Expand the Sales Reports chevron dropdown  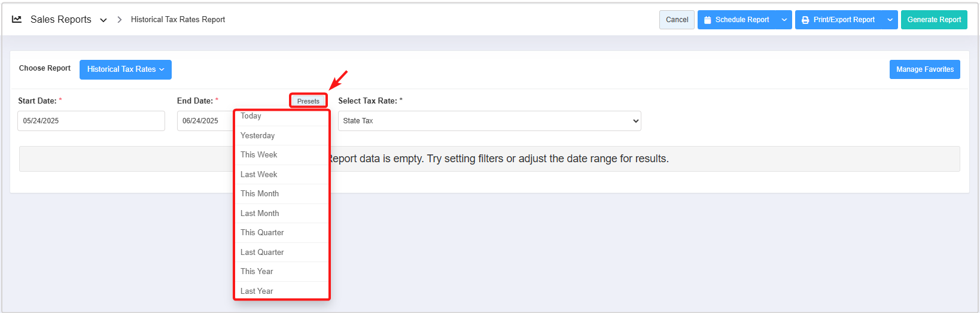click(x=104, y=20)
